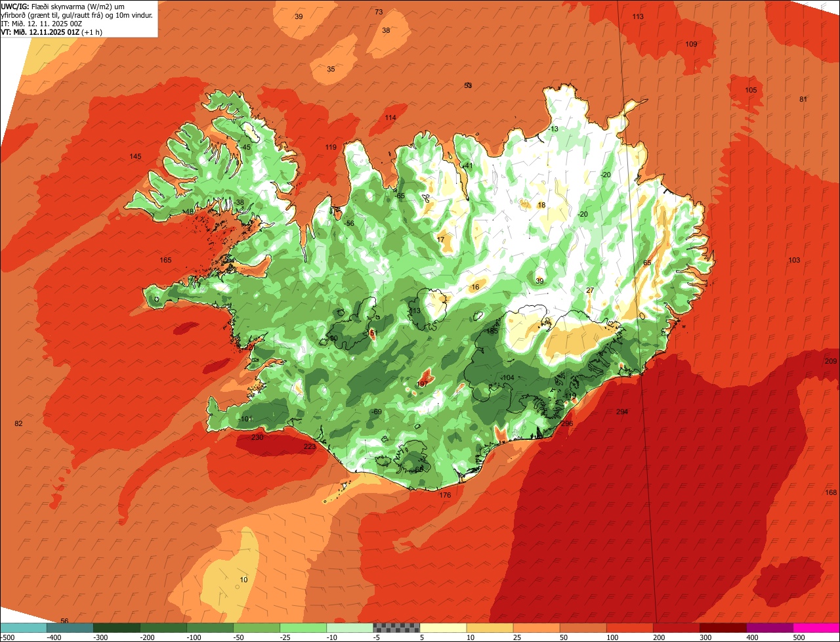Select the ocean value "165"

pos(165,260)
